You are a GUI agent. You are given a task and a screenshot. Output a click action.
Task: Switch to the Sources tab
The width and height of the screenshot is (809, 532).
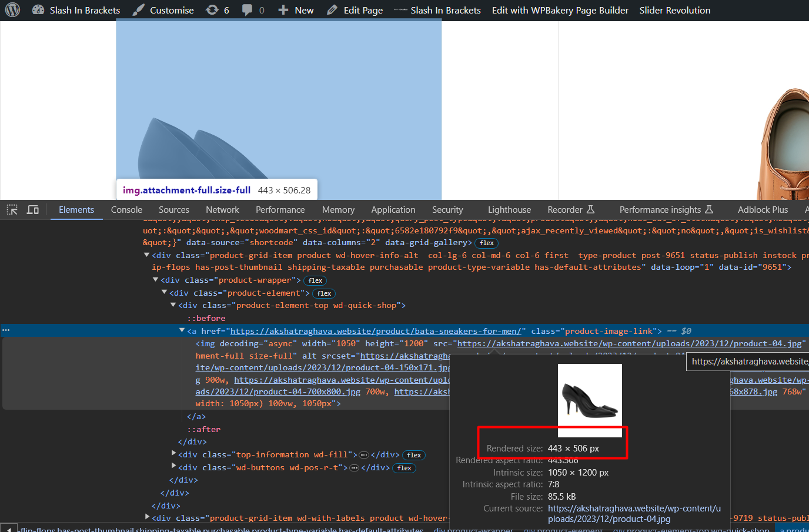tap(174, 210)
